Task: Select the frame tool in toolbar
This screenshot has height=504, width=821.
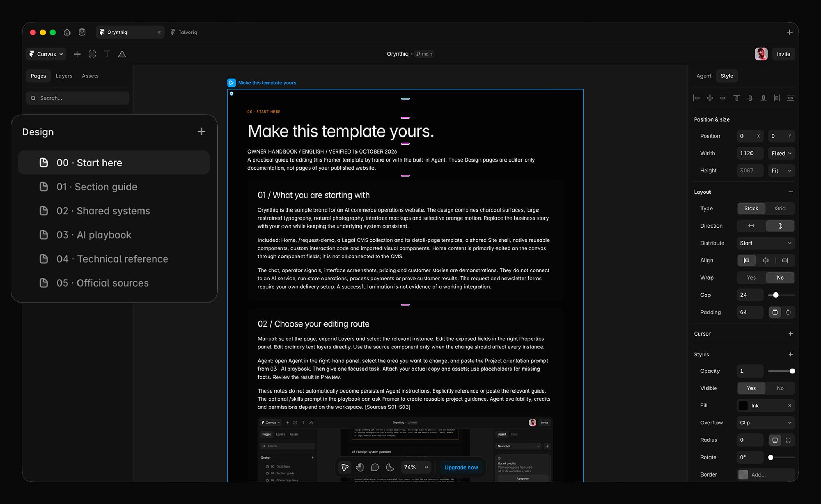Action: pyautogui.click(x=92, y=54)
